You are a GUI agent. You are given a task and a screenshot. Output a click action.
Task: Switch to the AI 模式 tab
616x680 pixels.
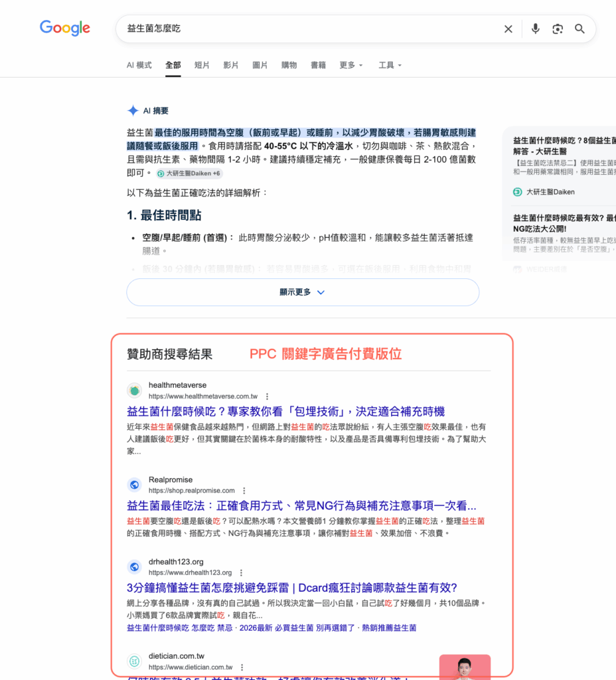coord(139,65)
